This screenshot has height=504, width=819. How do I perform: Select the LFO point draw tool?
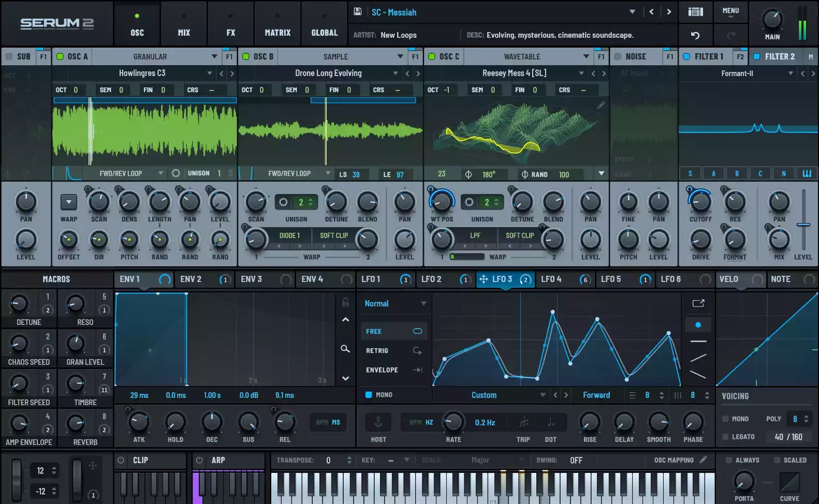point(698,325)
